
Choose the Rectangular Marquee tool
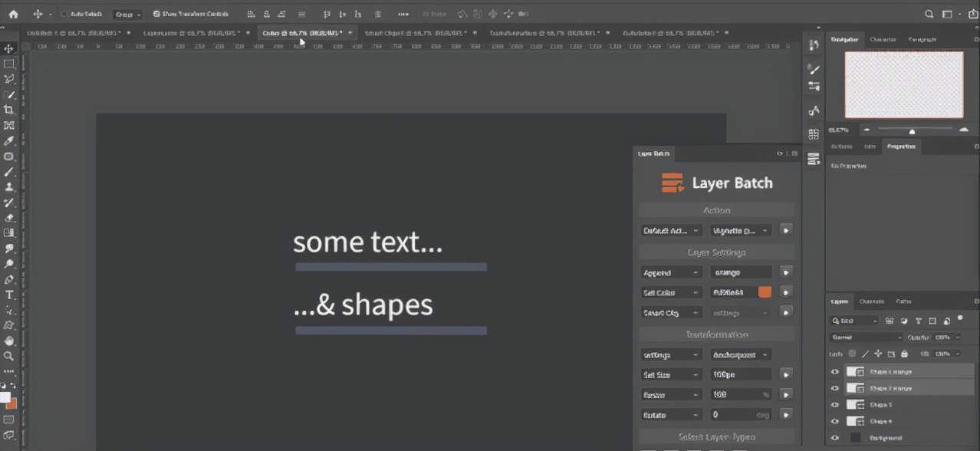9,64
